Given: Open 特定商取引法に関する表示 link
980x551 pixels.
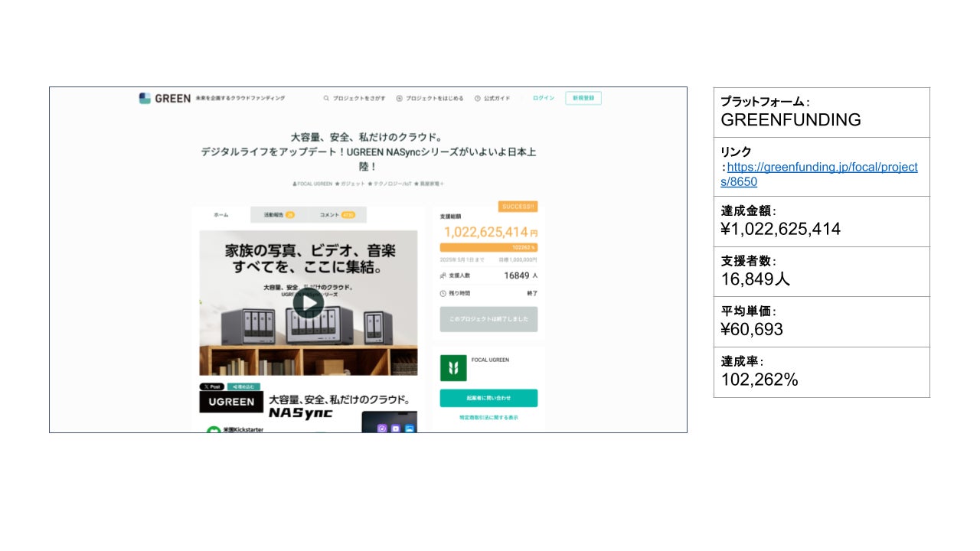Looking at the screenshot, I should 488,417.
